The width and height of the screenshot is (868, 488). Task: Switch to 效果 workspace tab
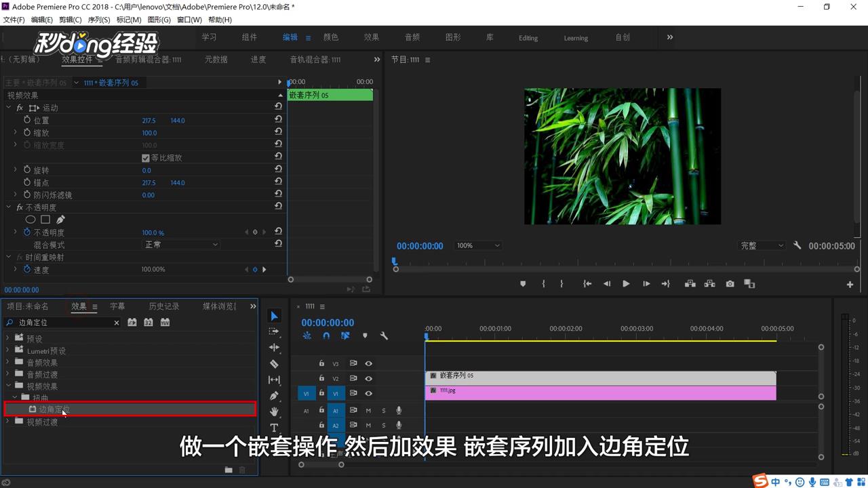[x=371, y=37]
